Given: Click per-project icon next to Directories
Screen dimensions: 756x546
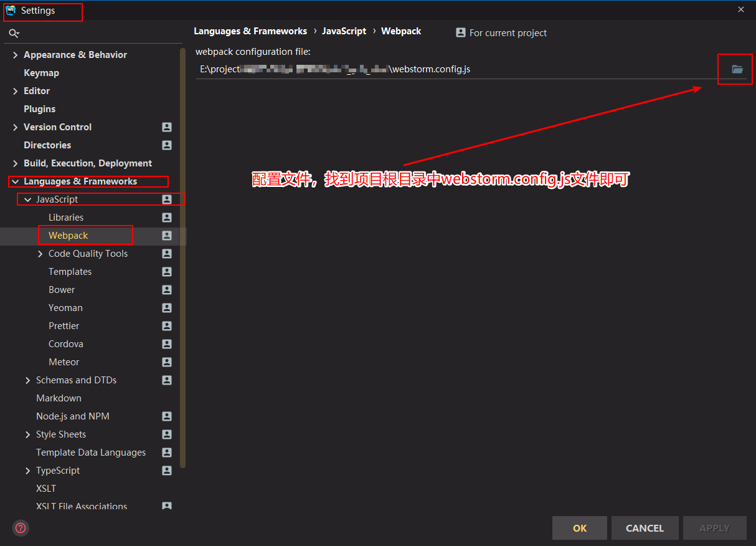Looking at the screenshot, I should pyautogui.click(x=166, y=145).
